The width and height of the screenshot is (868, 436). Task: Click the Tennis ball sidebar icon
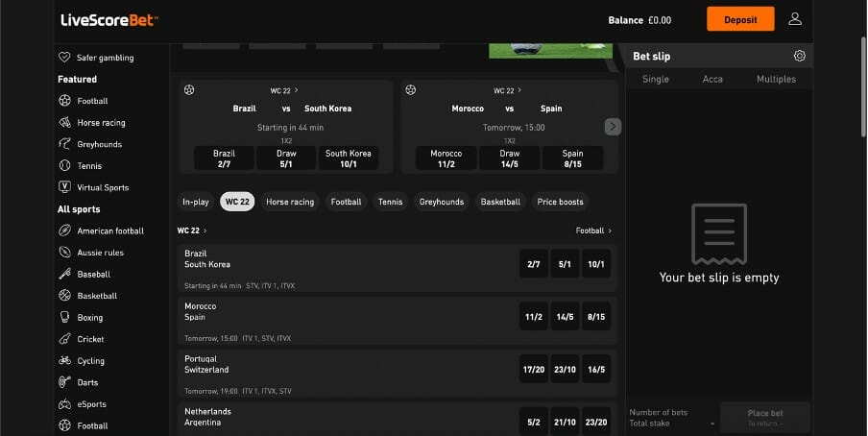pyautogui.click(x=64, y=165)
